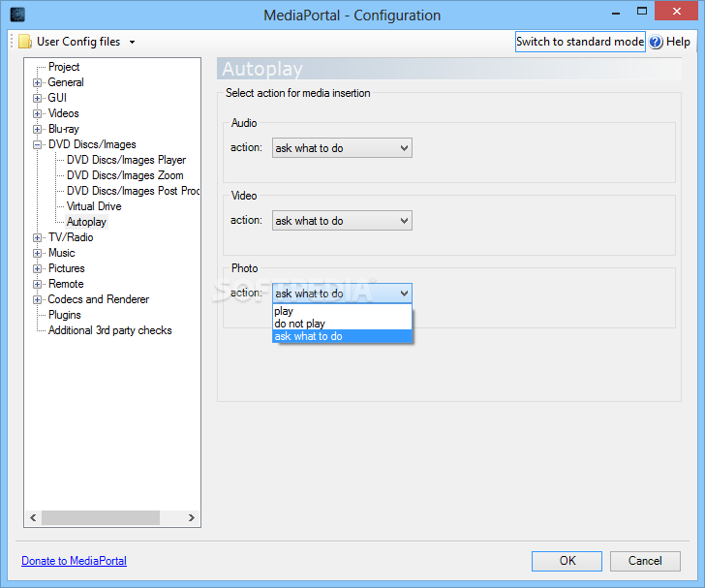Viewport: 705px width, 588px height.
Task: Expand the Codecs and Renderer node
Action: click(38, 299)
